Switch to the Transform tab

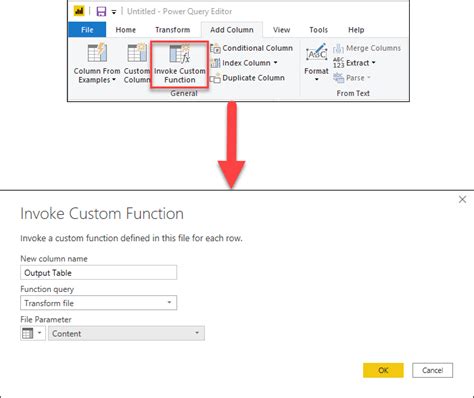pyautogui.click(x=173, y=30)
